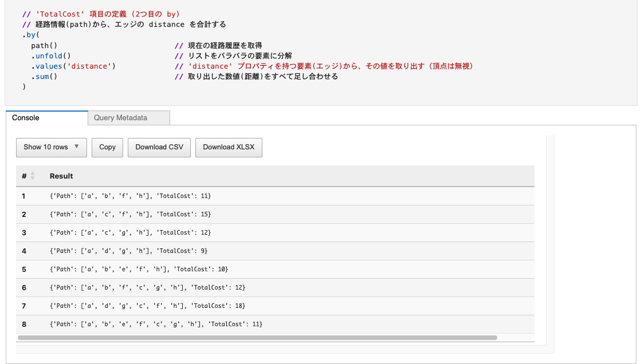Select row 6 path a, b, f, c, g, h
Viewport: 641px width, 364px height.
(x=275, y=288)
